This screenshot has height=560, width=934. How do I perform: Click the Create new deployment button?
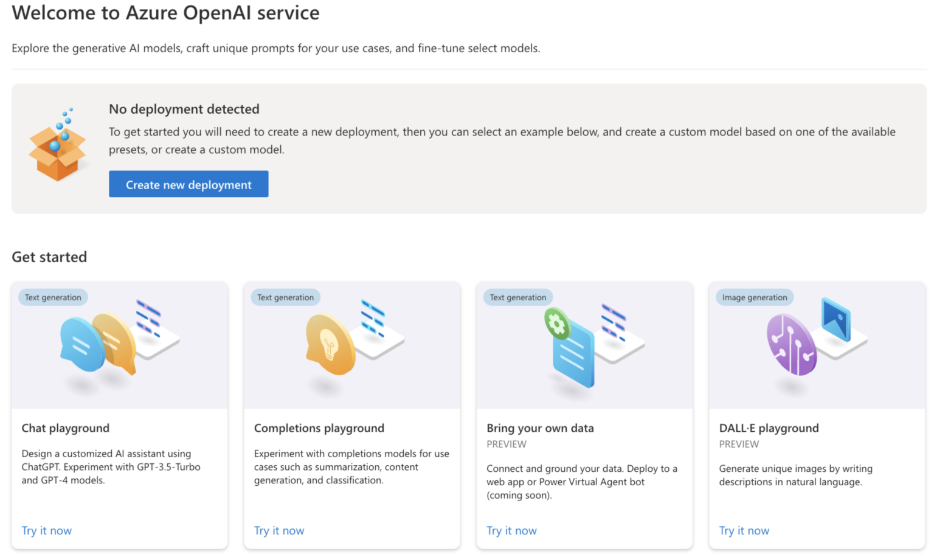[x=189, y=184]
